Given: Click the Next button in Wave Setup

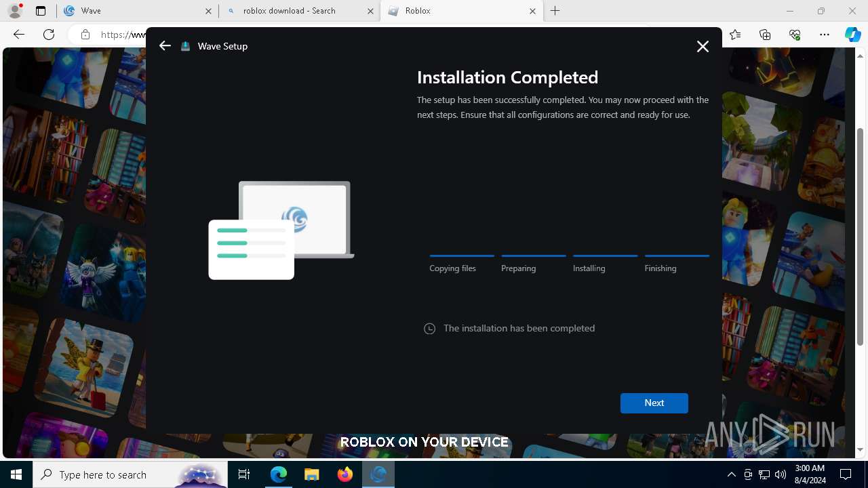Looking at the screenshot, I should pos(654,403).
